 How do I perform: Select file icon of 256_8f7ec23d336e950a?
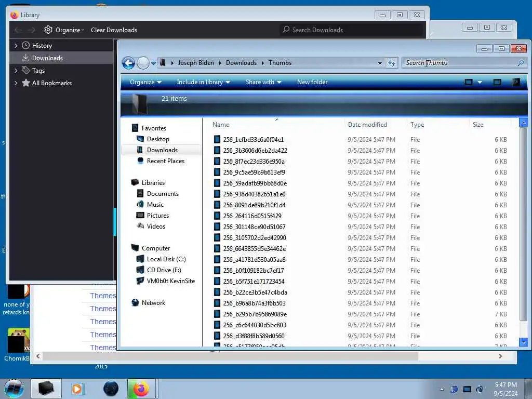(x=217, y=161)
